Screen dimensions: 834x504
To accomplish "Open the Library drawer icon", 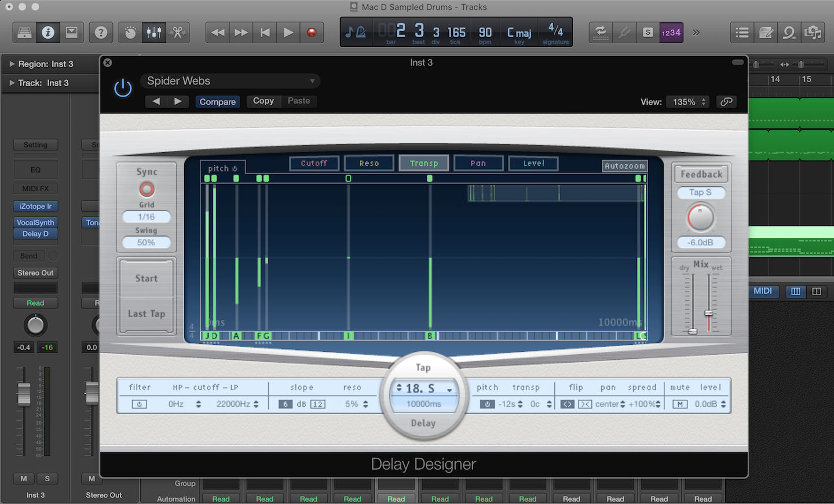I will point(24,32).
